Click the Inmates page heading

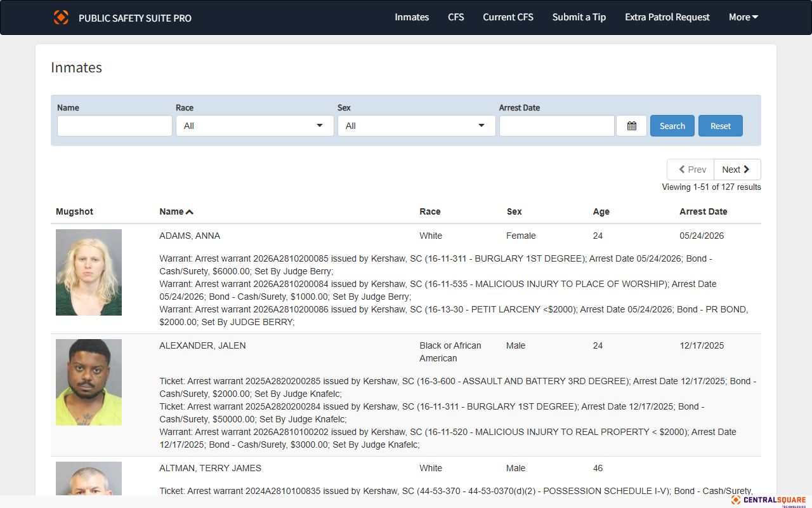pyautogui.click(x=76, y=68)
